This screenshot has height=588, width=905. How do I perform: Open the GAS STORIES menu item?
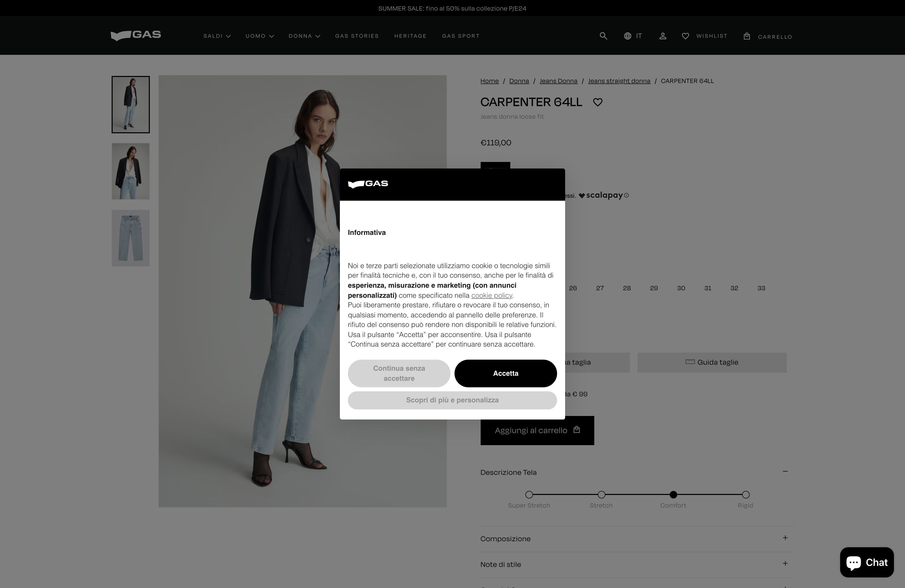tap(357, 36)
